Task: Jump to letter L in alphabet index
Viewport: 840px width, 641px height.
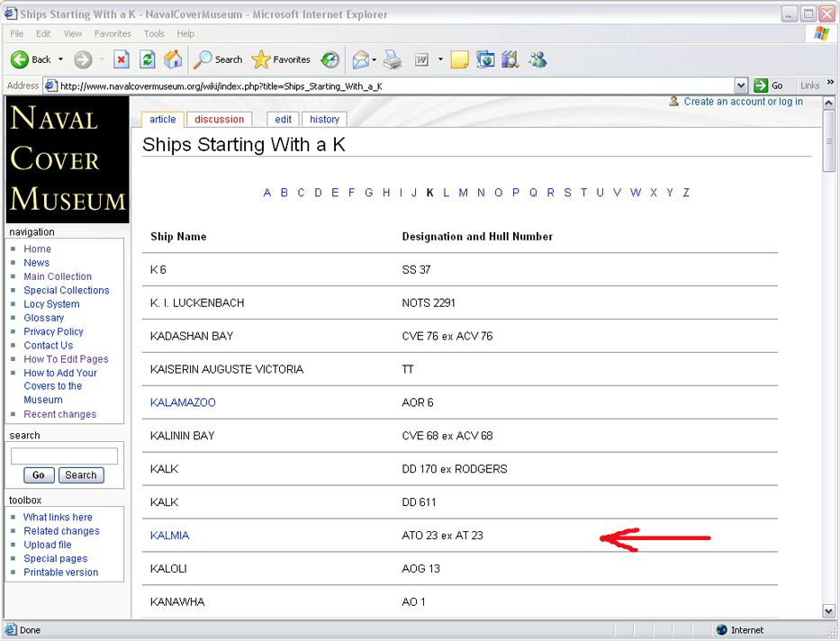Action: 447,193
